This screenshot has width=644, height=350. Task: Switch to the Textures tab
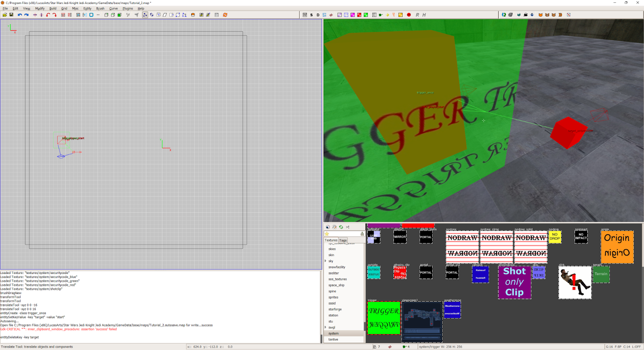coord(331,240)
